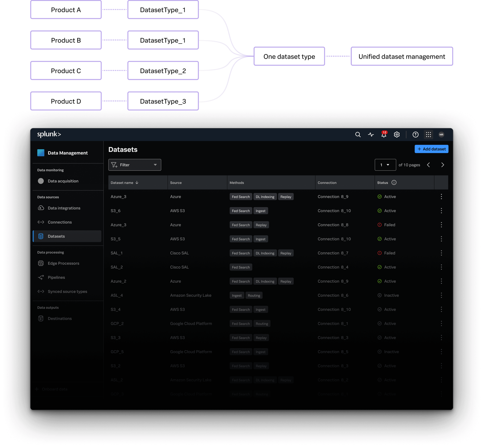Click the help question mark icon
494x448 pixels.
coord(415,135)
